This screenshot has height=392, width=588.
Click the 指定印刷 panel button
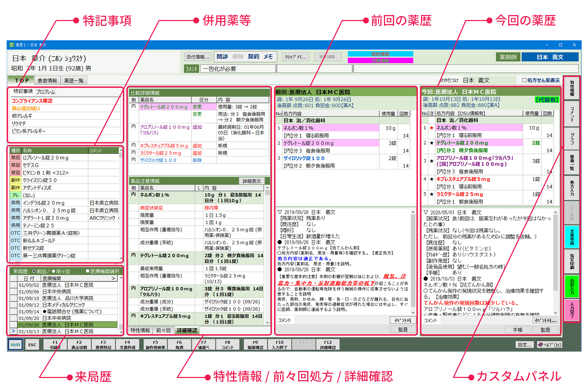(x=572, y=261)
